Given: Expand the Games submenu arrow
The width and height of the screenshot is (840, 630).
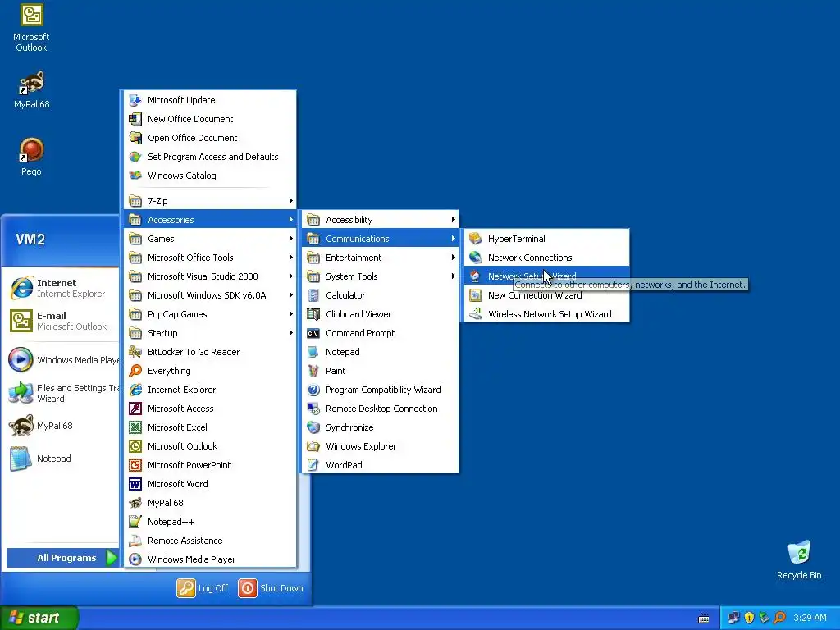Looking at the screenshot, I should [x=290, y=239].
